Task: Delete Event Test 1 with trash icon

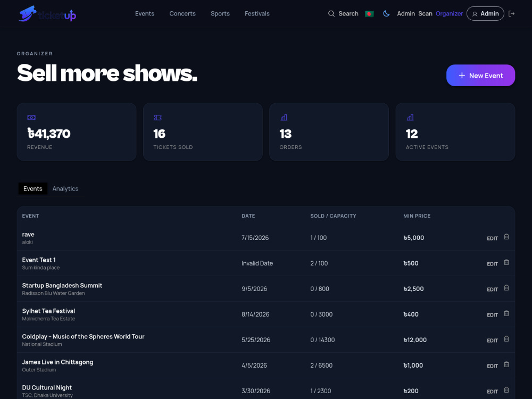Action: pyautogui.click(x=506, y=262)
